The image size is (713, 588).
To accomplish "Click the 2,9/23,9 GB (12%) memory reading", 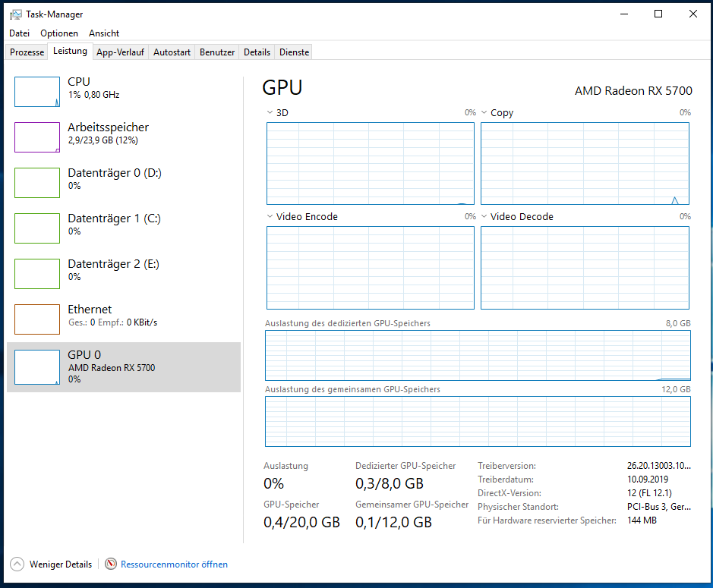I will tap(103, 140).
